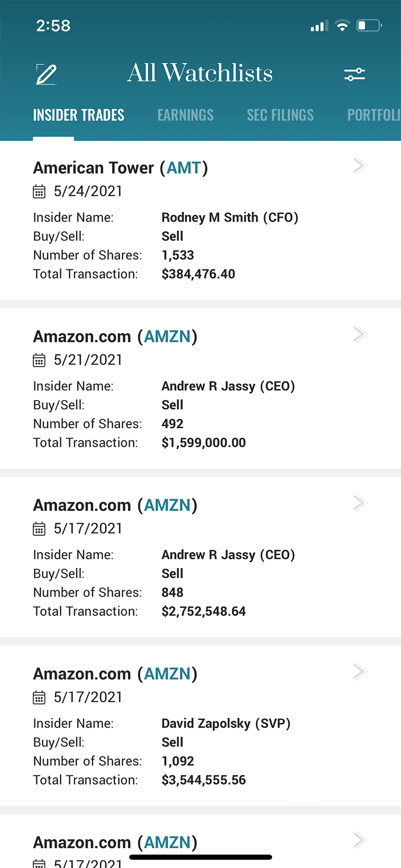The height and width of the screenshot is (868, 401).
Task: Tap the battery status icon
Action: coord(369,26)
